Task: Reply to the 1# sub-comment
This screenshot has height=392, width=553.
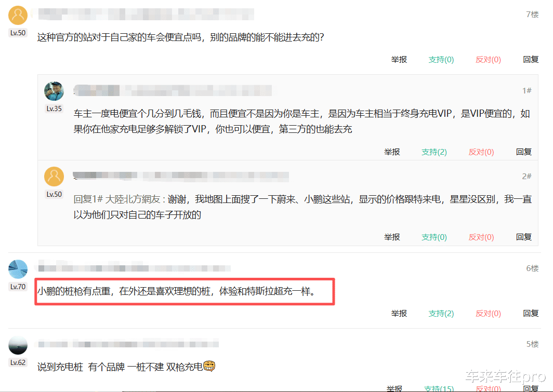Action: (524, 152)
